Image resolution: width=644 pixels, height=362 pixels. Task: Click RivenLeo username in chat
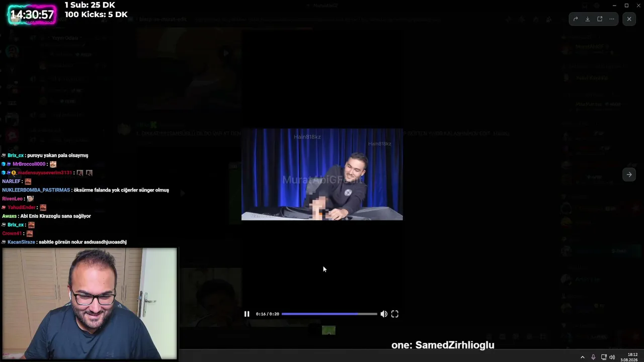click(x=13, y=199)
